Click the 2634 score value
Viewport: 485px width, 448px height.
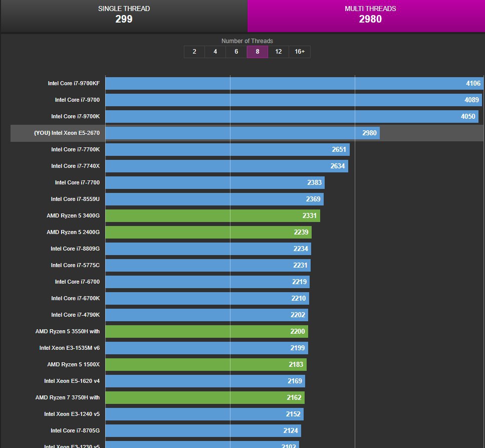coord(338,166)
